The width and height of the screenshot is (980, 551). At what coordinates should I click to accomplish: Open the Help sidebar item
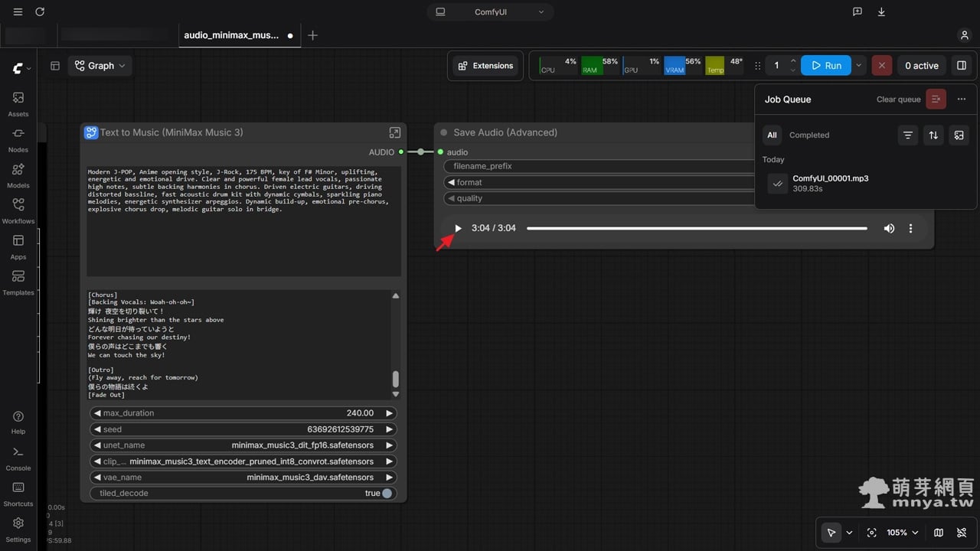coord(18,422)
